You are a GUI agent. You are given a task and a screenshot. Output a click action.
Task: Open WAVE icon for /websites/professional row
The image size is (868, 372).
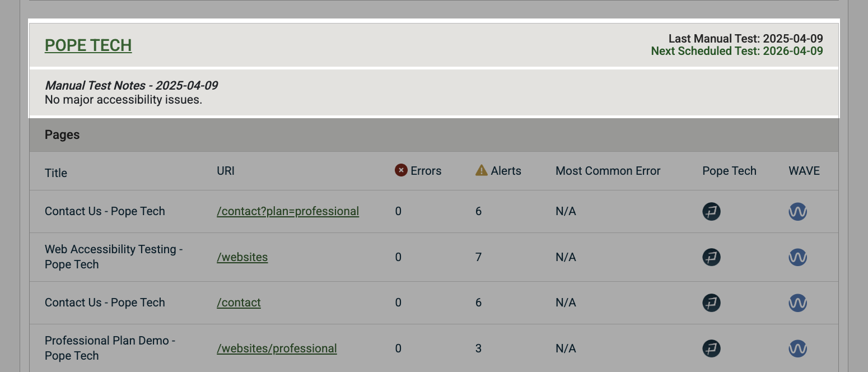pyautogui.click(x=797, y=348)
